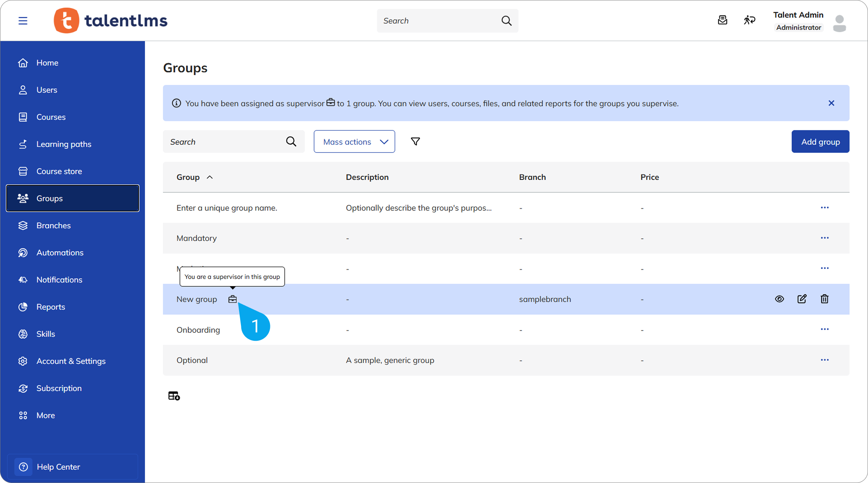Screen dimensions: 868x483
Task: Select the Optional group name
Action: point(192,360)
